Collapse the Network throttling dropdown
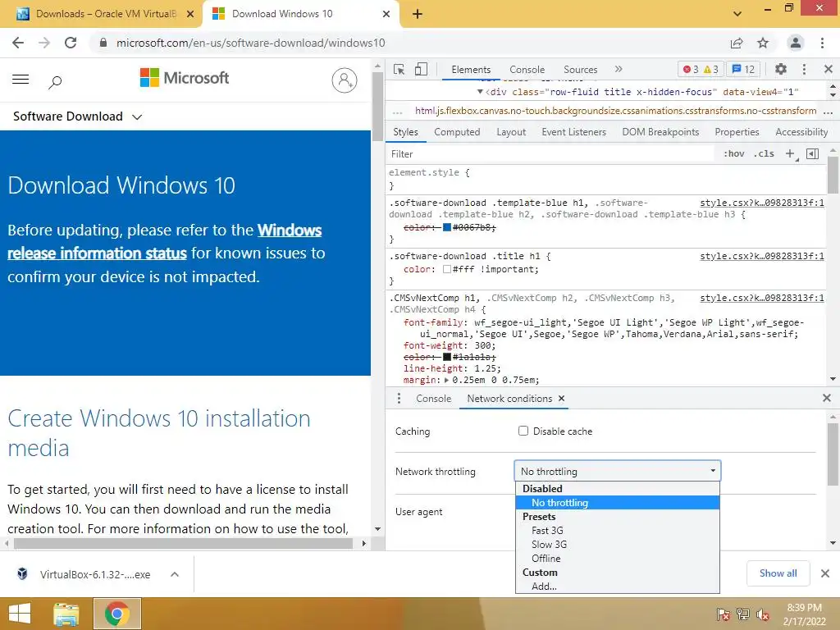Screen dimensions: 840x630 coord(617,472)
